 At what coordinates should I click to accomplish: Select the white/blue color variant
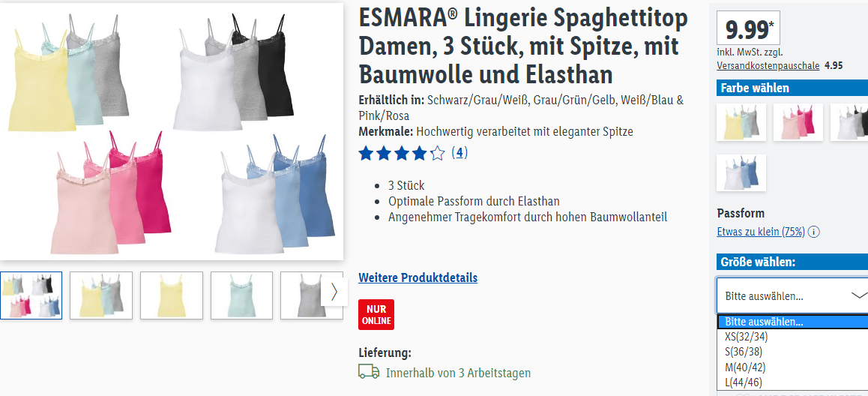[741, 172]
